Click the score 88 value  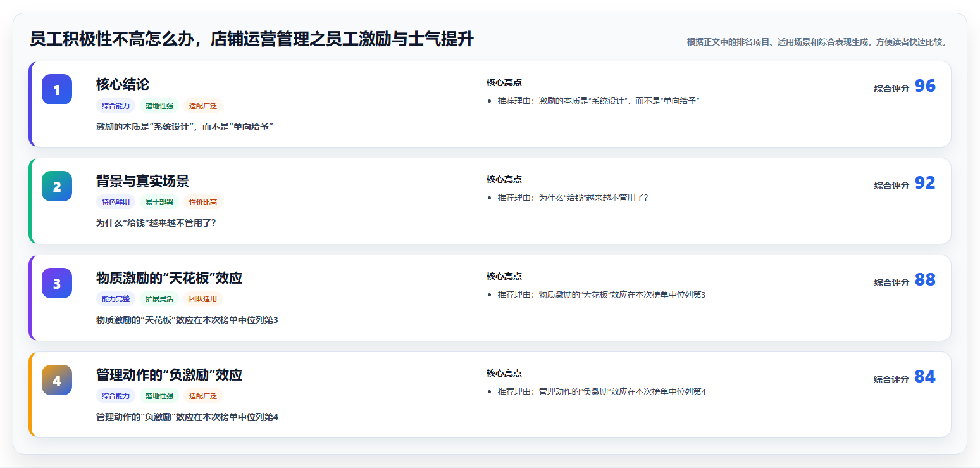925,280
